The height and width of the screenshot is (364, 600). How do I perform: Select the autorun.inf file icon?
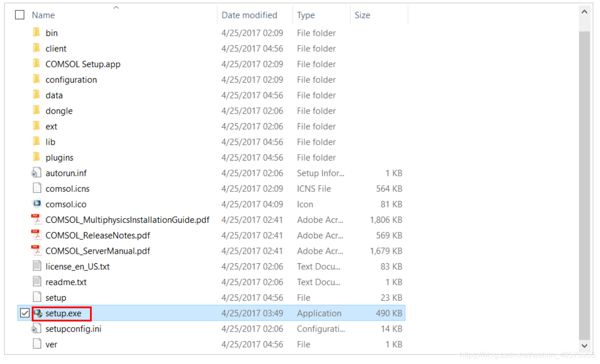(x=36, y=173)
